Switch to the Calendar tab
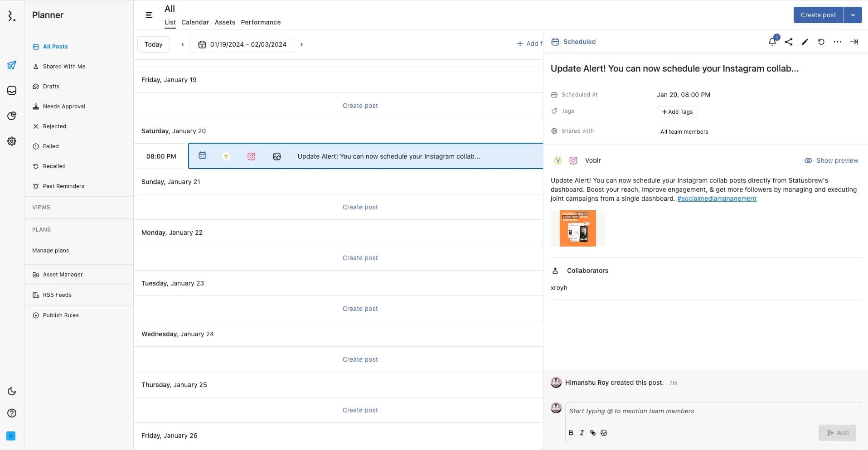This screenshot has height=450, width=868. coord(195,22)
